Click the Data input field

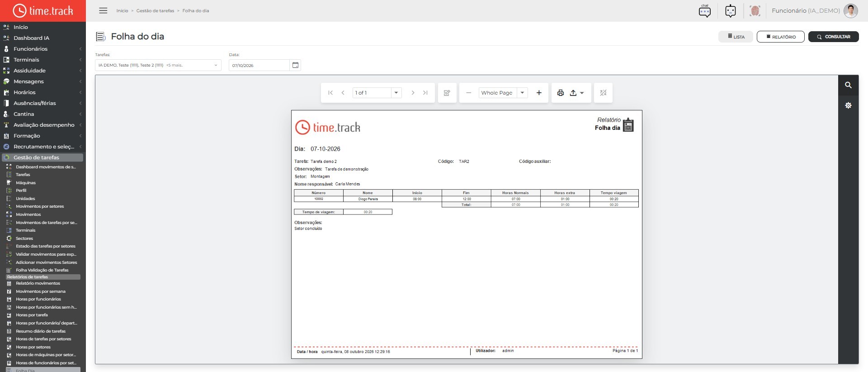pos(259,65)
